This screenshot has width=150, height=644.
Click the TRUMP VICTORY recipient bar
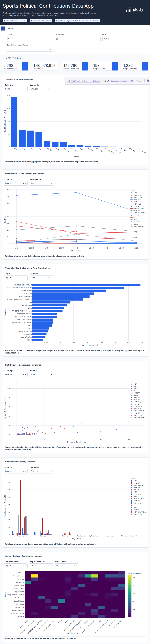(x=69, y=291)
